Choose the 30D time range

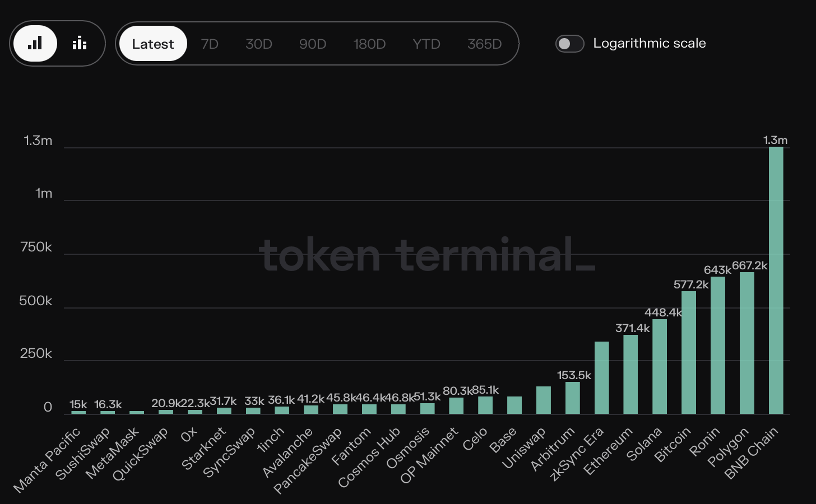259,44
